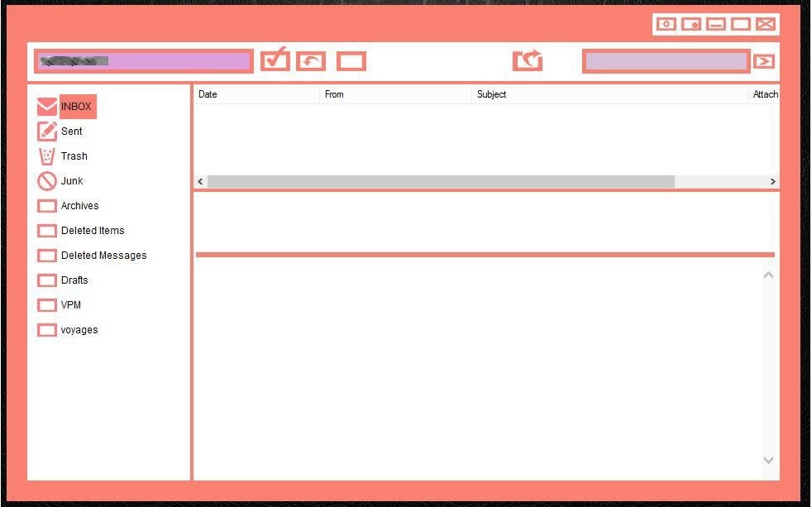Viewport: 812px width, 507px height.
Task: Open the Deleted Items folder
Action: point(93,231)
